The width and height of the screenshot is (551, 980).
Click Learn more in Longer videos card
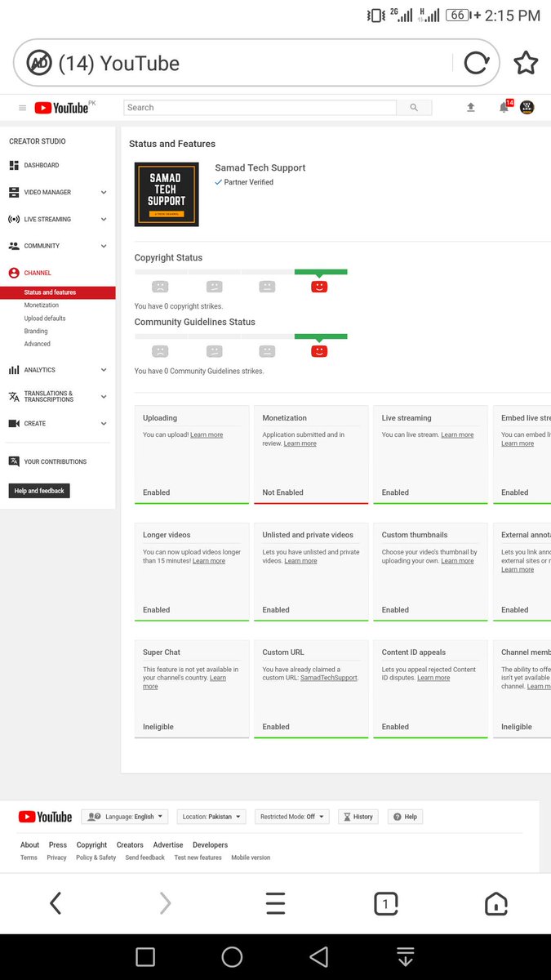tap(209, 561)
